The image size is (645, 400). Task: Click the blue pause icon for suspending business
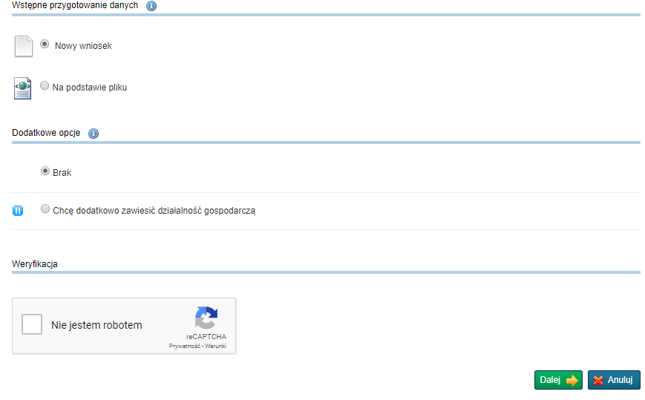(x=18, y=211)
